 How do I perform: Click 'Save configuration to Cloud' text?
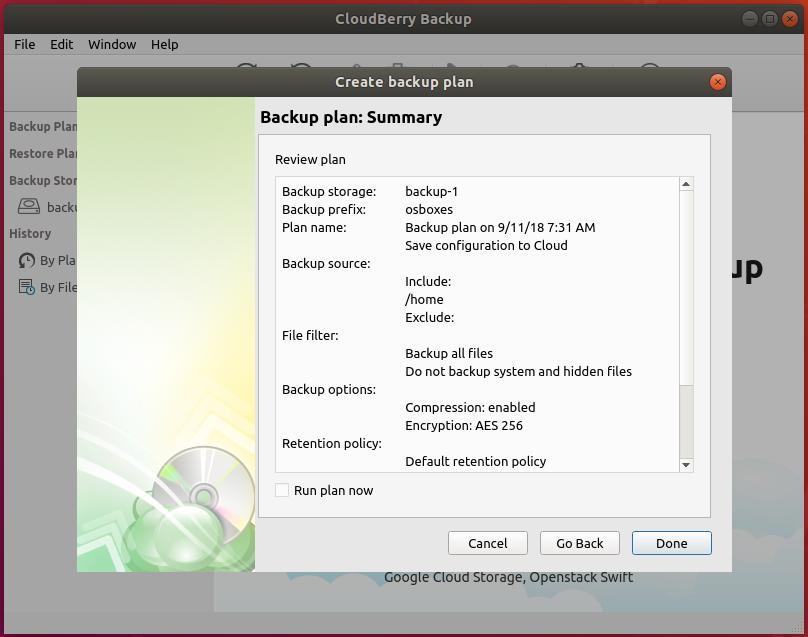[486, 246]
